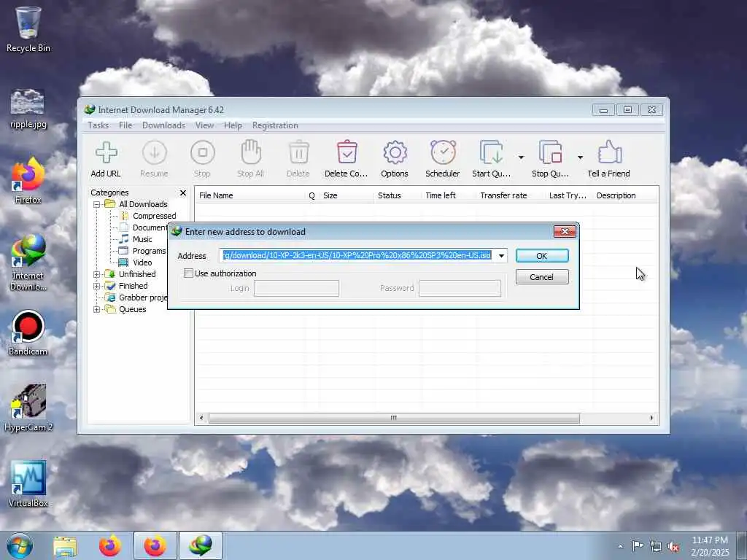Click the Recycle Bin desktop icon

pos(28,29)
